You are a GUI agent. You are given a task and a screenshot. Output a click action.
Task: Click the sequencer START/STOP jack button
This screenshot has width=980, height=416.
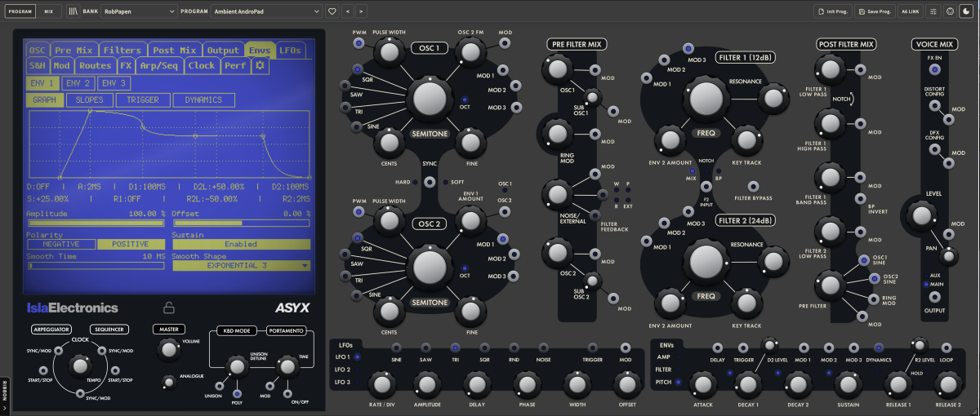[x=114, y=371]
